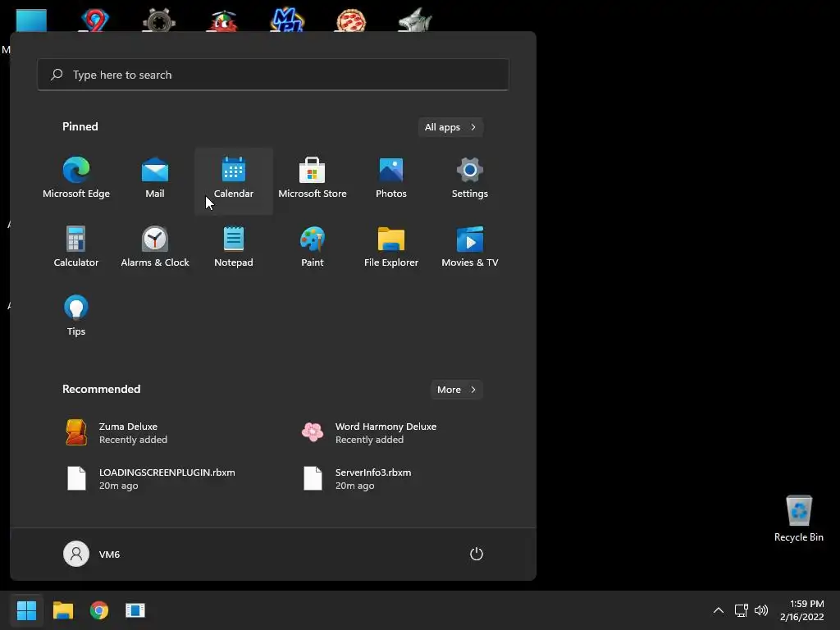The image size is (840, 630).
Task: Focus the Type here to search box
Action: (x=273, y=75)
